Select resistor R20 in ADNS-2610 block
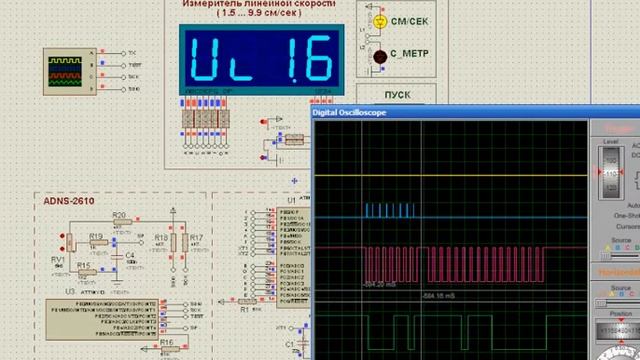 point(122,222)
